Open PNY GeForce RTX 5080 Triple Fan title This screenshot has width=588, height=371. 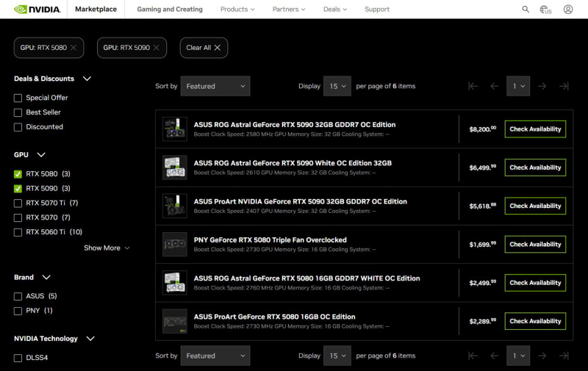[270, 239]
